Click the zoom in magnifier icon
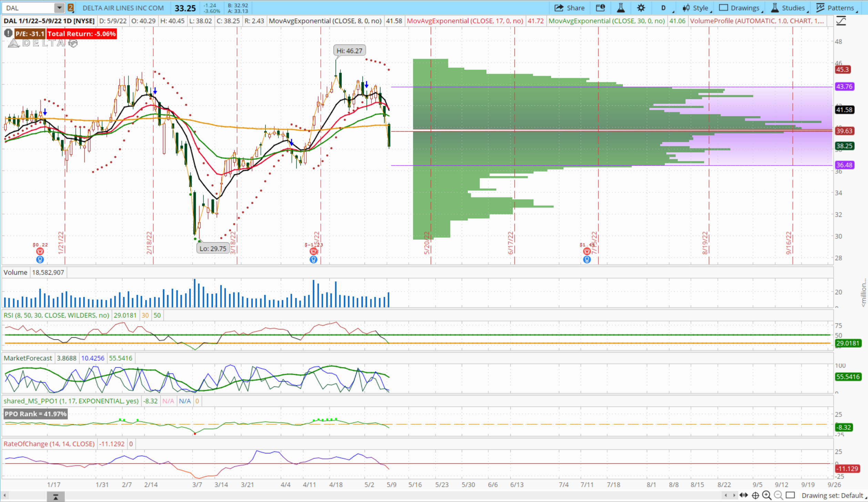 766,495
